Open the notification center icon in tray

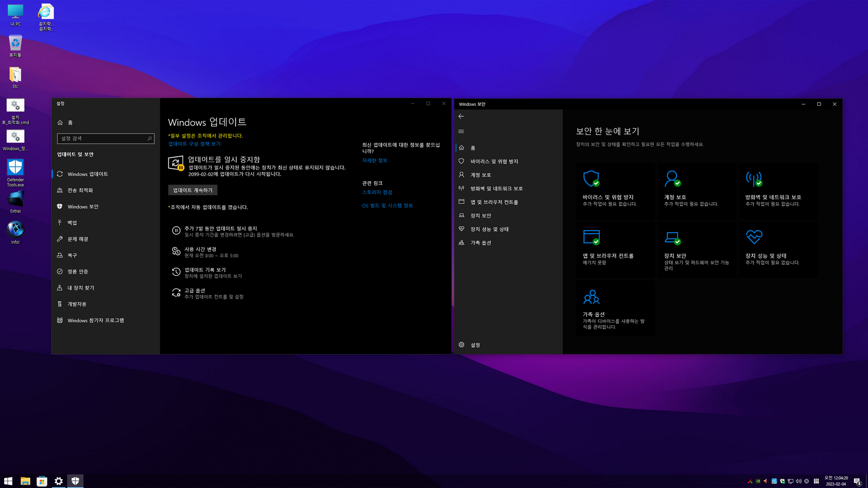857,481
